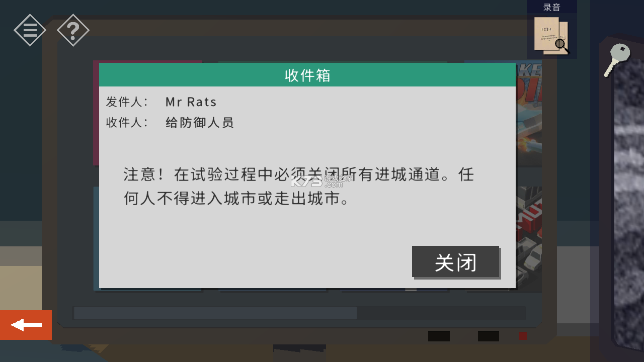This screenshot has width=644, height=362.
Task: Click the lighter filled part of monitor scrollbar
Action: 215,313
